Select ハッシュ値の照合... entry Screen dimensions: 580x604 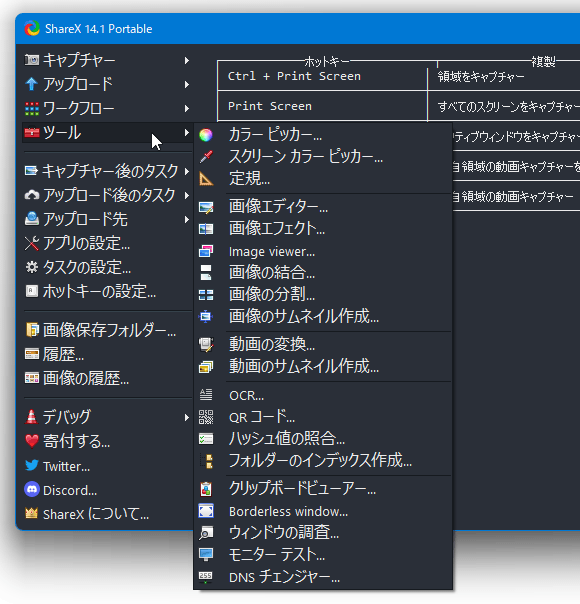(323, 439)
